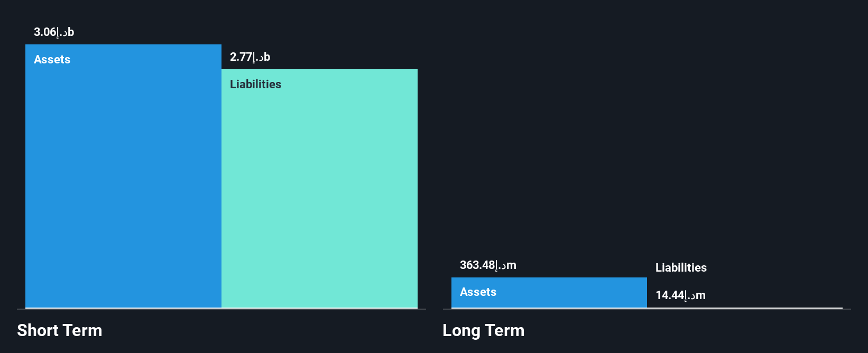868x353 pixels.
Task: Click the thin Long Term Liabilities bar line
Action: (x=745, y=308)
